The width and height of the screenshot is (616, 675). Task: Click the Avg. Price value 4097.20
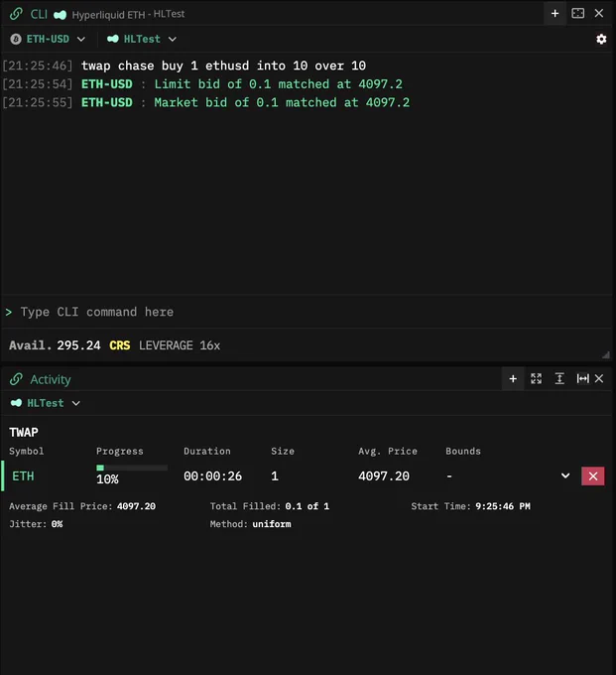[384, 476]
